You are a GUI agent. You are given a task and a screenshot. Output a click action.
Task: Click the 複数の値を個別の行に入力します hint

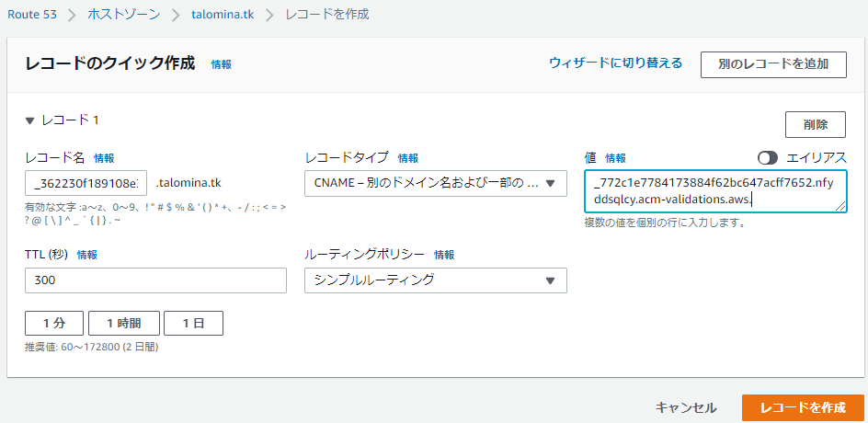[664, 223]
